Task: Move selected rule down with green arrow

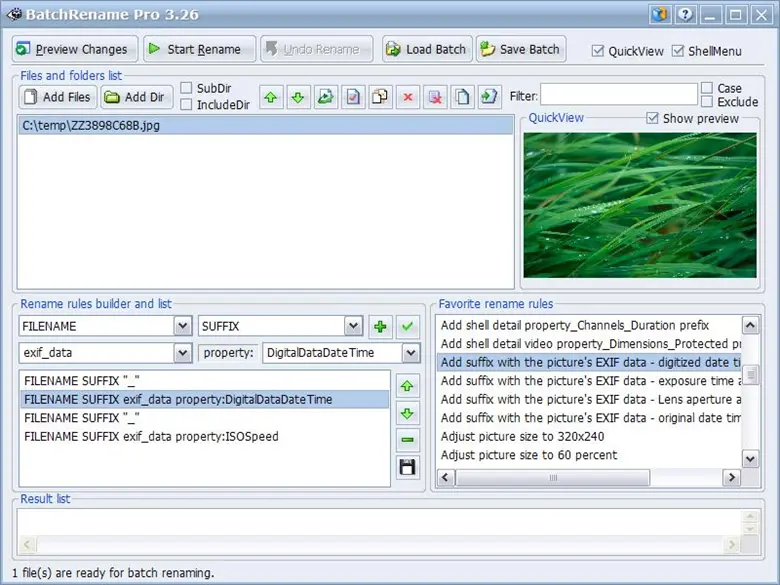Action: 407,413
